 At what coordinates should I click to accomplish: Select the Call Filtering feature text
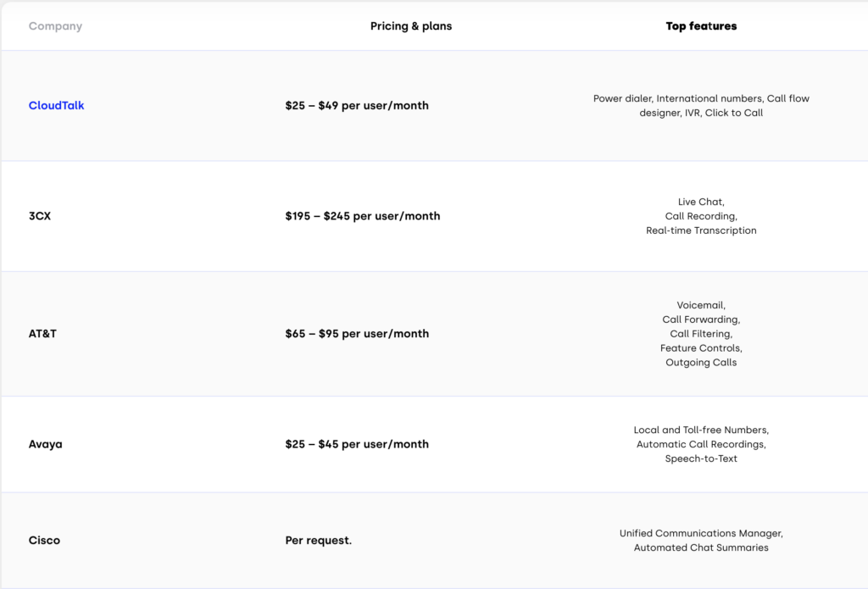tap(701, 334)
